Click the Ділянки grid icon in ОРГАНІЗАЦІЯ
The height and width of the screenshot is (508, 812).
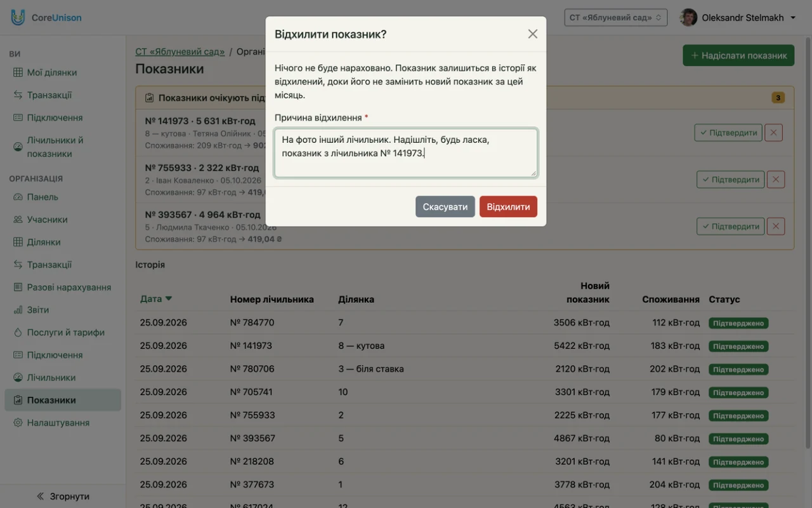pyautogui.click(x=18, y=242)
